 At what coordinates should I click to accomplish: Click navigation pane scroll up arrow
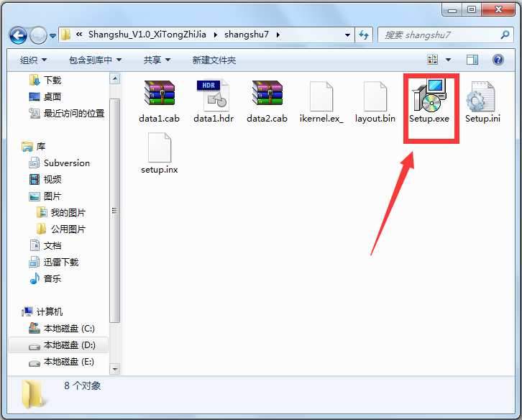(115, 79)
